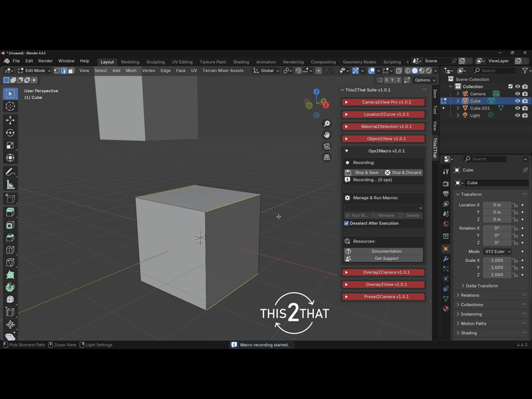
Task: Open the Modifiers wrench properties tab
Action: [x=446, y=259]
